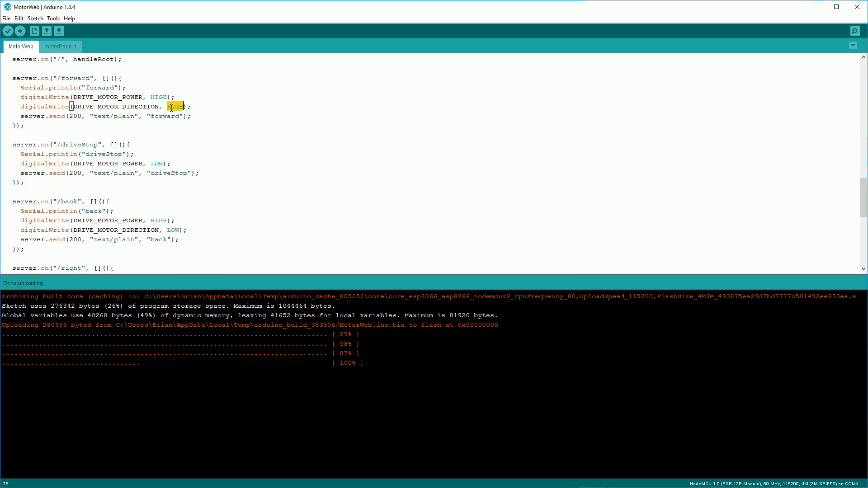Open the Serial Monitor magnifier icon
Viewport: 868px width, 488px height.
(854, 31)
